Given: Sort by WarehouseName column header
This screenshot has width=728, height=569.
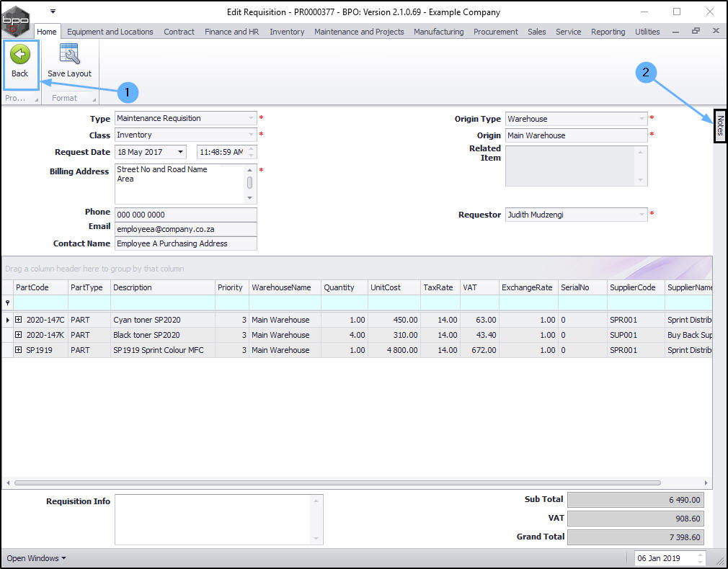Looking at the screenshot, I should click(285, 287).
